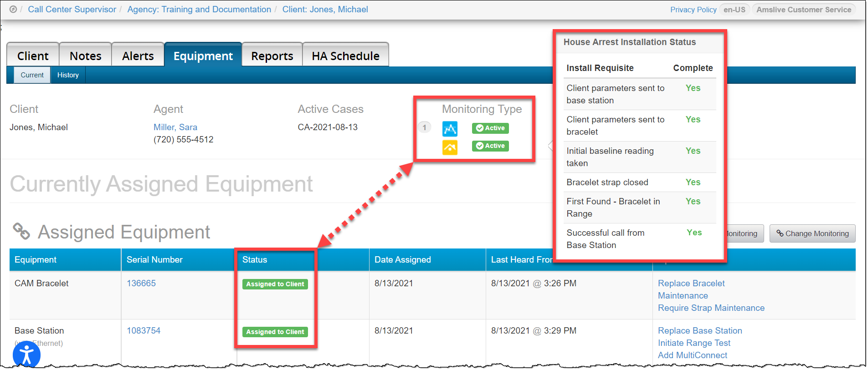Open the accessibility widget icon
The image size is (868, 370).
tap(26, 355)
